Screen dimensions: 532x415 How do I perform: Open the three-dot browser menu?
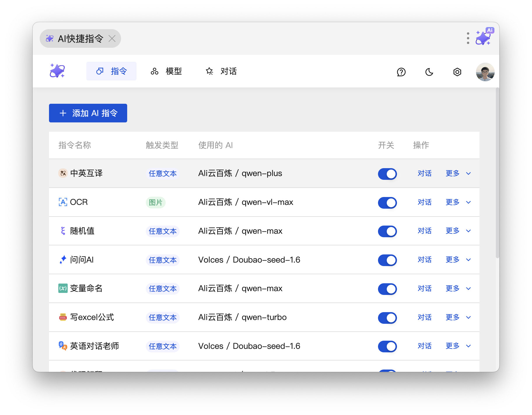468,38
